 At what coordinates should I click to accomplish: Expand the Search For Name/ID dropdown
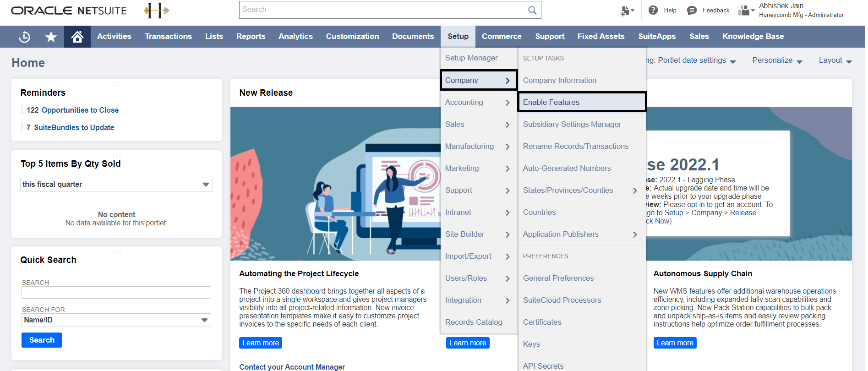click(204, 320)
